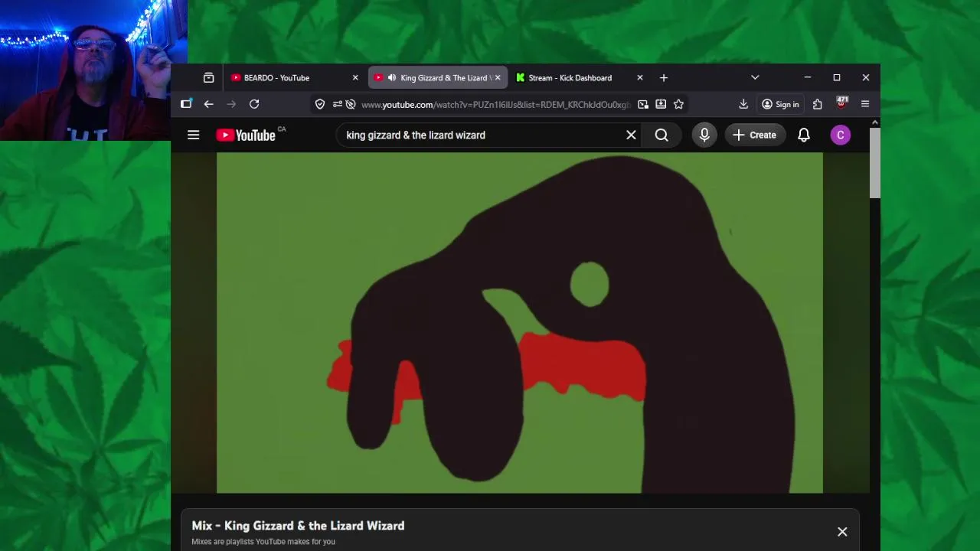Open site permissions icon in address bar
980x551 pixels.
[x=337, y=104]
